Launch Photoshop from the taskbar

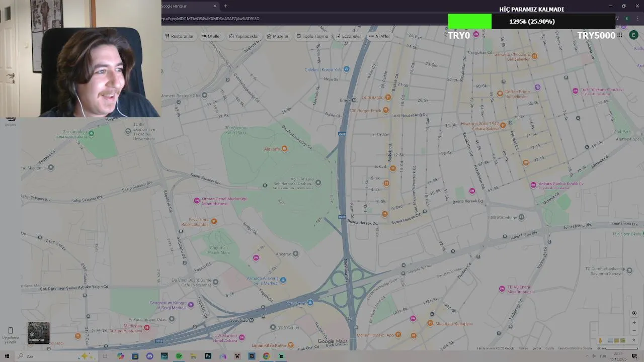(208, 356)
